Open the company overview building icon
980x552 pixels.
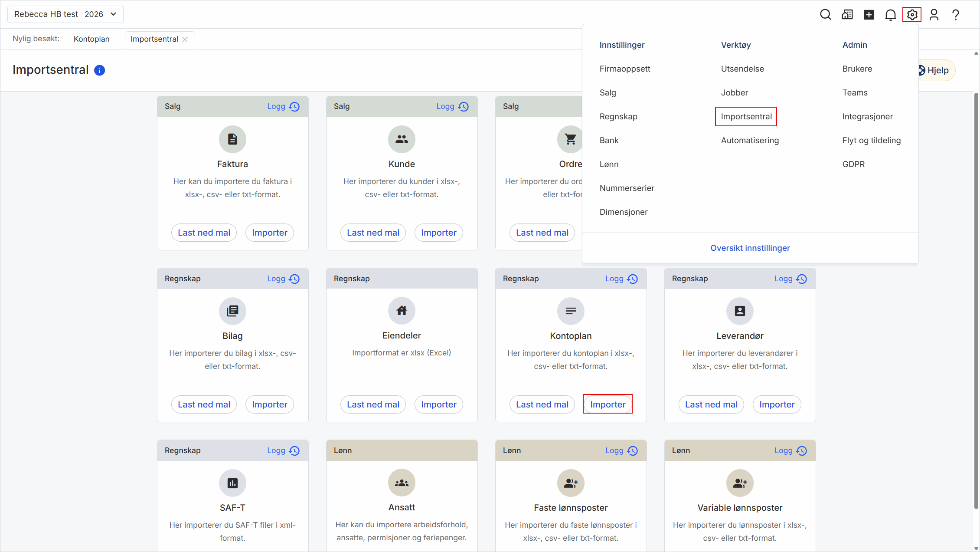tap(847, 15)
